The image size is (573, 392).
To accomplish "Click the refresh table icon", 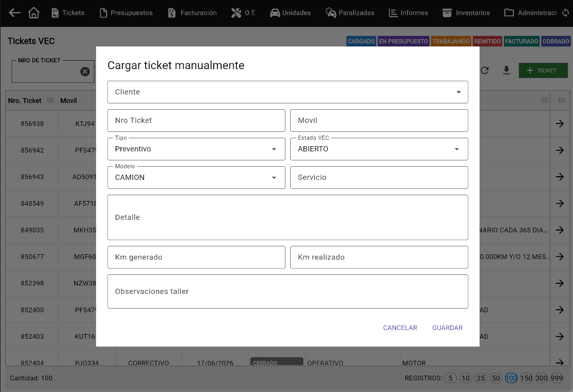I will (x=485, y=70).
